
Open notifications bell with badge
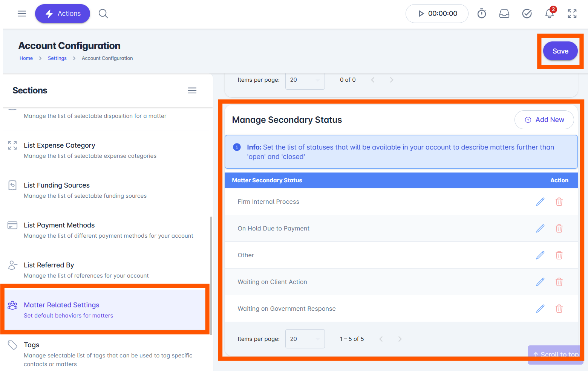pos(550,13)
